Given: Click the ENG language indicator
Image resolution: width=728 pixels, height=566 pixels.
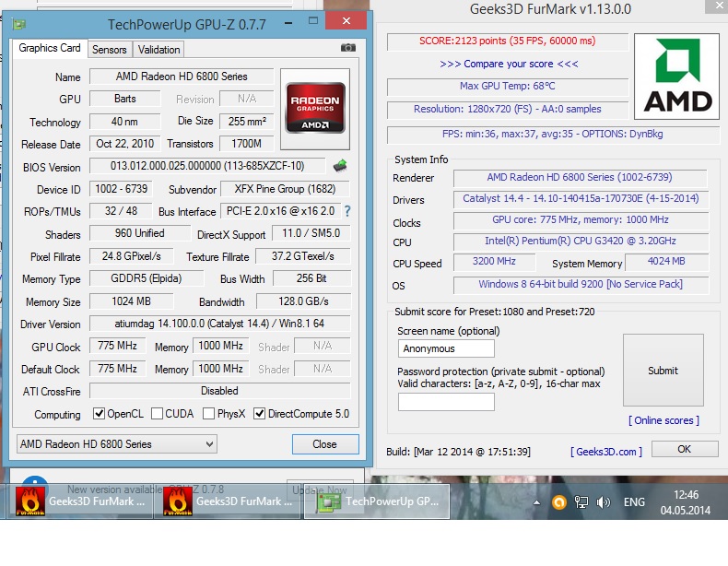Looking at the screenshot, I should coord(634,501).
